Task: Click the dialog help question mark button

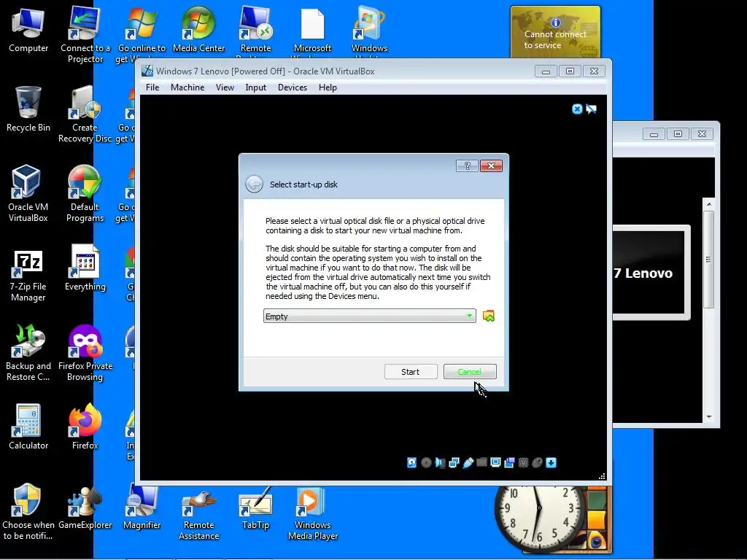Action: tap(467, 166)
